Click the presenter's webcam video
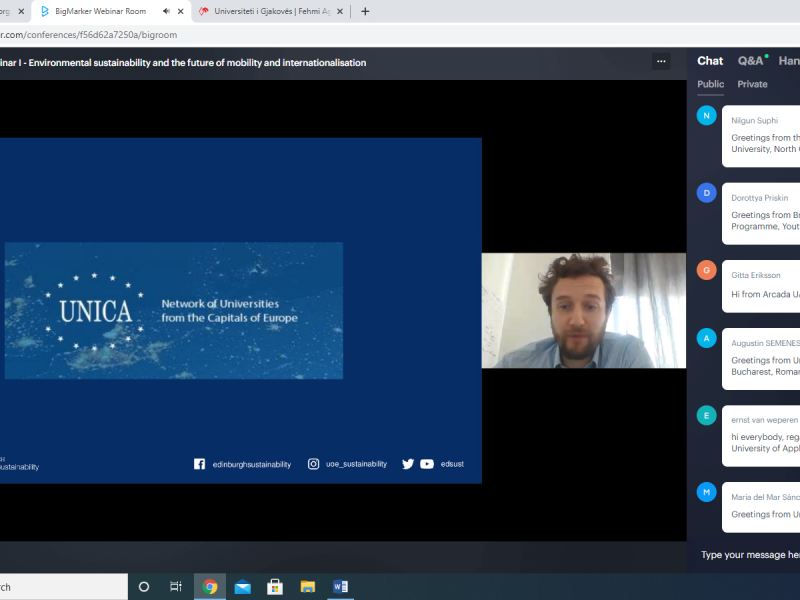800x600 pixels. pyautogui.click(x=584, y=310)
